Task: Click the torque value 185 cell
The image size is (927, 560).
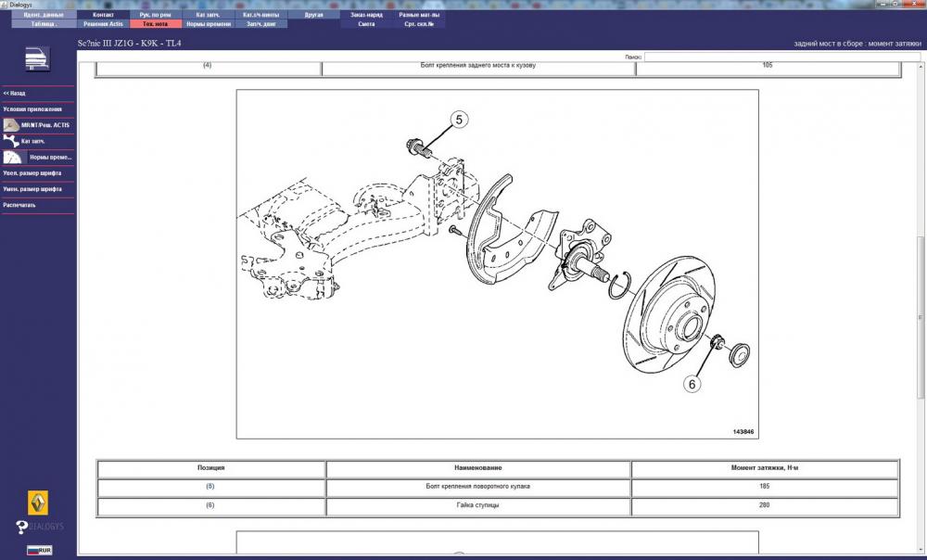Action: pyautogui.click(x=765, y=487)
